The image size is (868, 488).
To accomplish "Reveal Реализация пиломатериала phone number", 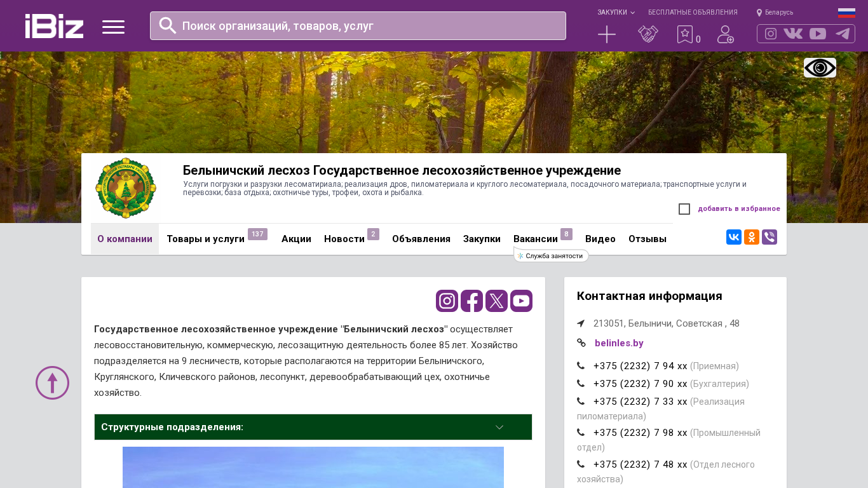I will click(x=641, y=402).
